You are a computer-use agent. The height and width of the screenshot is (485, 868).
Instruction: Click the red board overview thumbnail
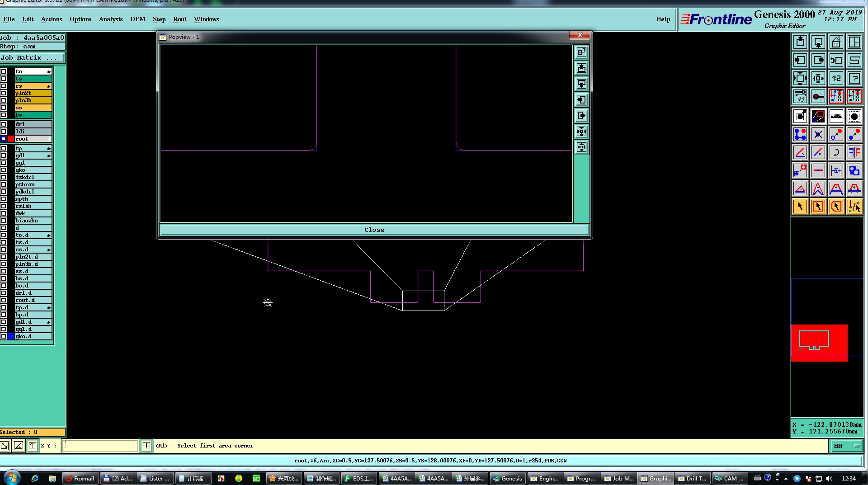819,343
